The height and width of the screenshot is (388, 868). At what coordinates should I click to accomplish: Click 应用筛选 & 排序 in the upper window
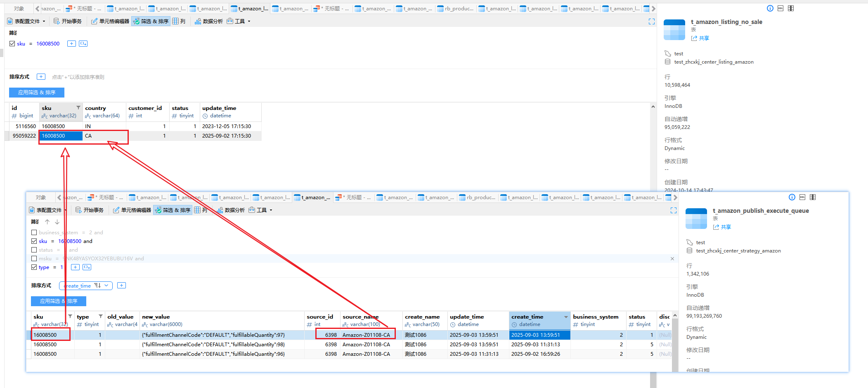[37, 93]
